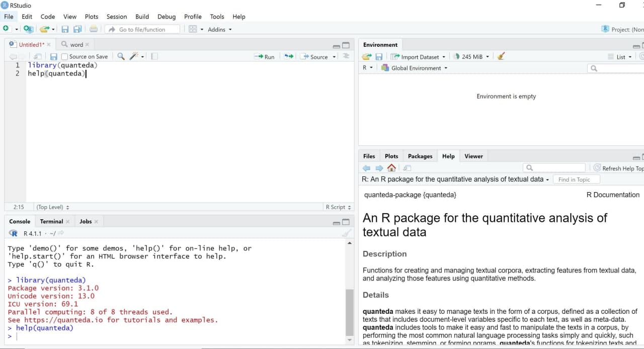Switch to the Terminal tab
The height and width of the screenshot is (349, 644).
pos(51,221)
